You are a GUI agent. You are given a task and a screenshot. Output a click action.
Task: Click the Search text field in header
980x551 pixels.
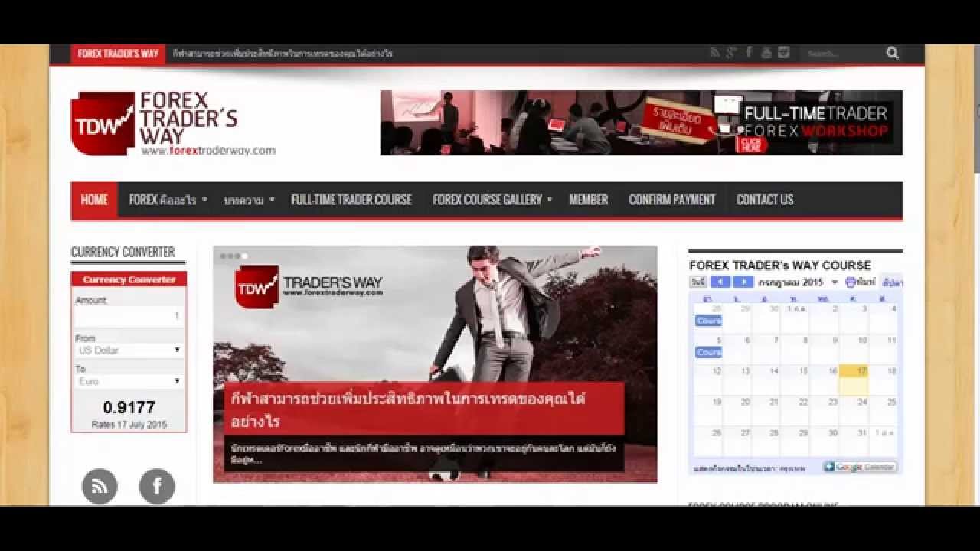(843, 54)
